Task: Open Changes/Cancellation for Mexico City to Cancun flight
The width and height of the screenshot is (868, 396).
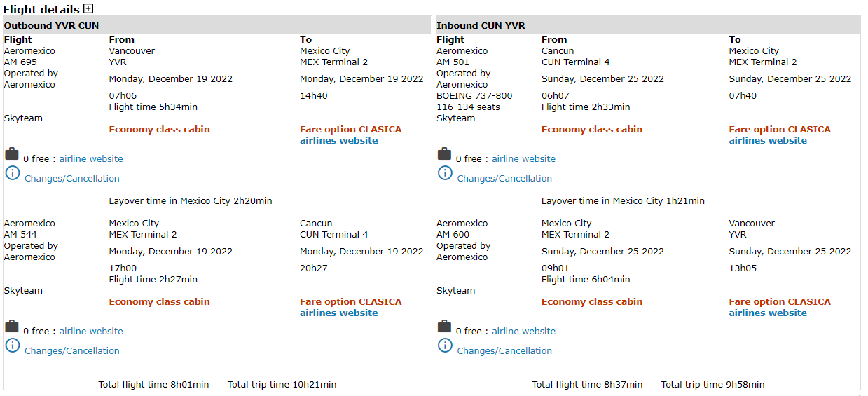Action: tap(72, 351)
